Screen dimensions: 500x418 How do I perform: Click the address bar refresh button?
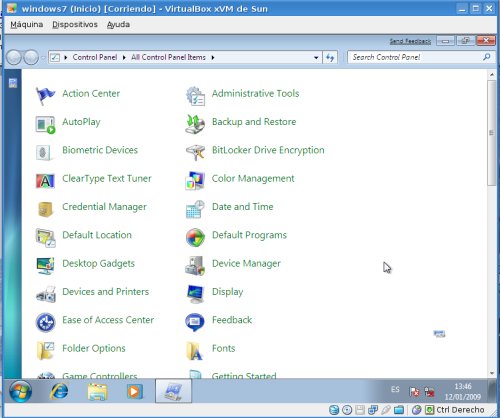pos(330,57)
